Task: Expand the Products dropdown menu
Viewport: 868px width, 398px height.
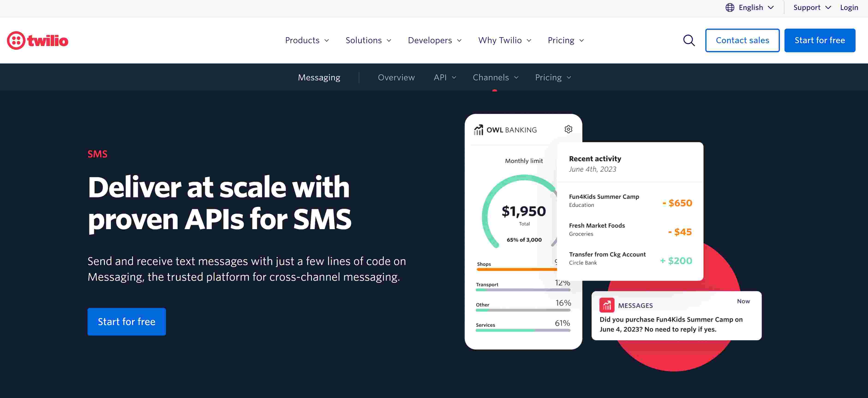Action: tap(307, 40)
